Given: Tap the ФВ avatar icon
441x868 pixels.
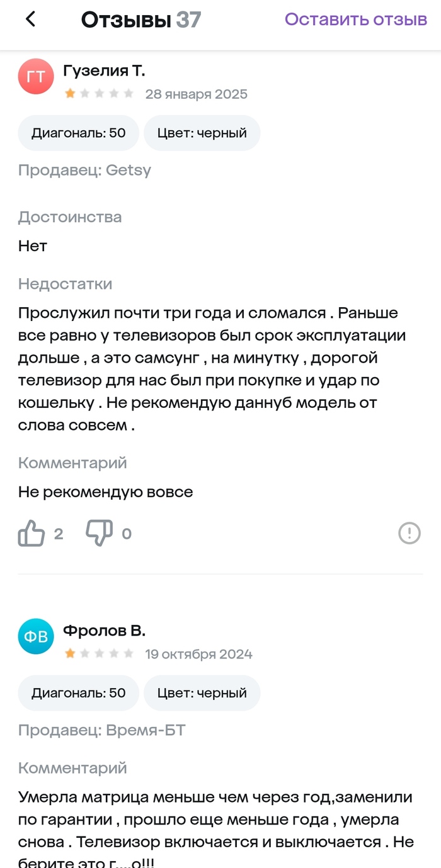Looking at the screenshot, I should (x=36, y=636).
